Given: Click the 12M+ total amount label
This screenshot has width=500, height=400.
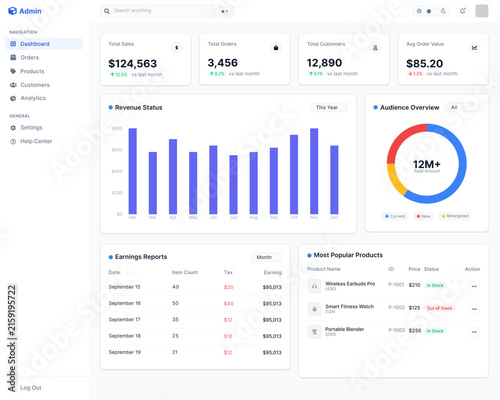Looking at the screenshot, I should [427, 164].
